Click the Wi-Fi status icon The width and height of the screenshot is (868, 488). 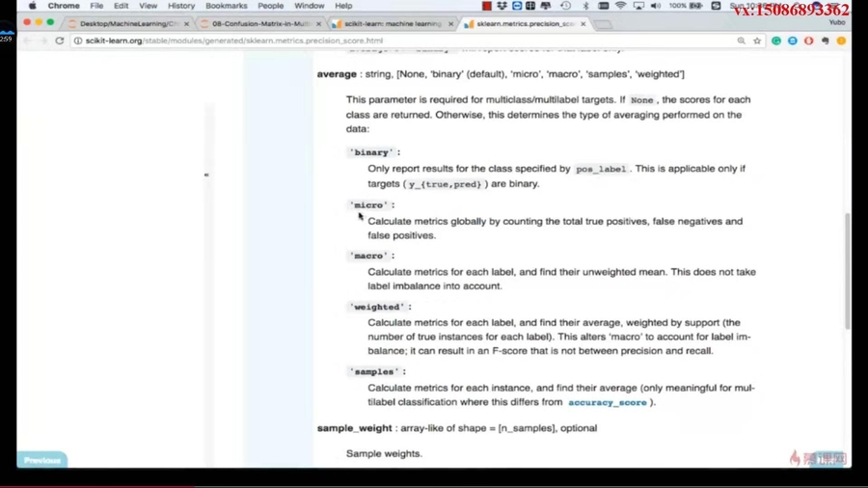pos(620,6)
